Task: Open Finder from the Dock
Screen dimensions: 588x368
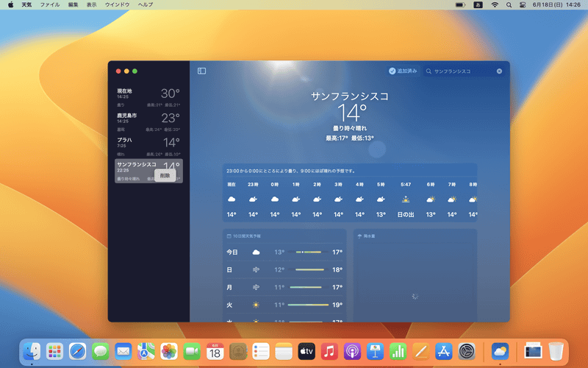Action: pos(32,352)
